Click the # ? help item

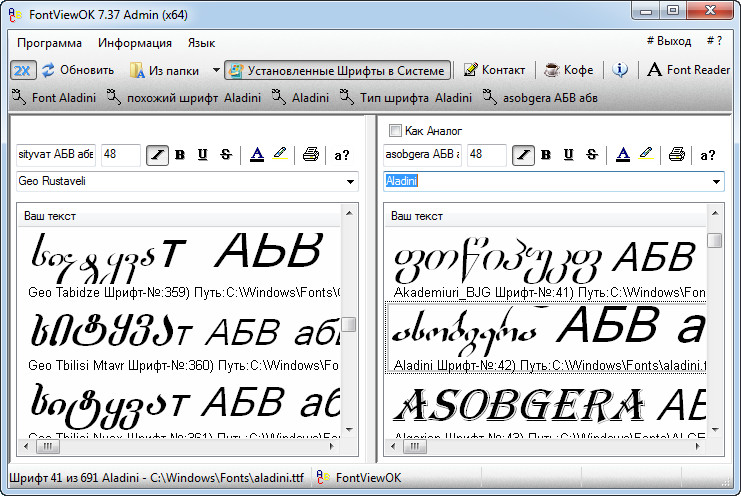pyautogui.click(x=714, y=41)
